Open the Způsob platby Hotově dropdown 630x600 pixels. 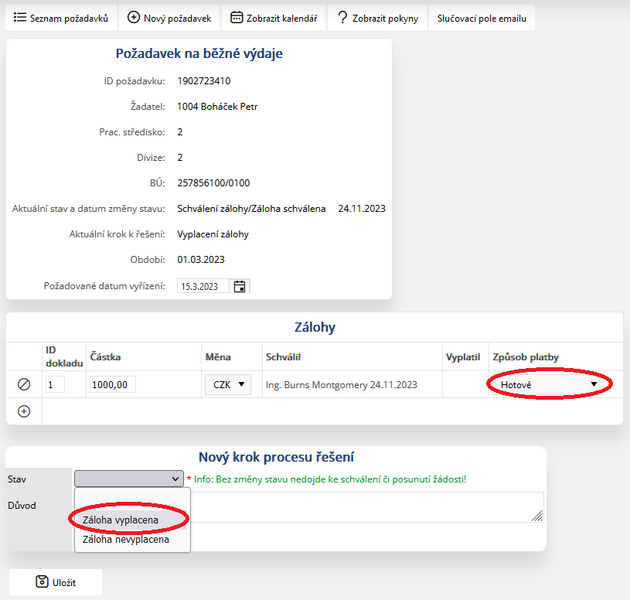[x=548, y=385]
